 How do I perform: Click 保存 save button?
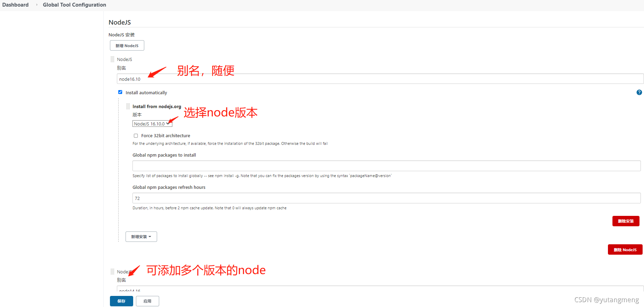121,301
